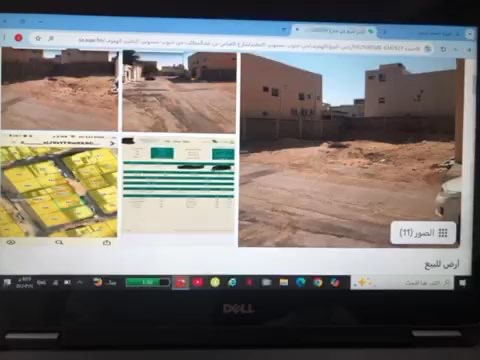
Task: Open the gray camera app on taskbar
Action: tap(266, 282)
